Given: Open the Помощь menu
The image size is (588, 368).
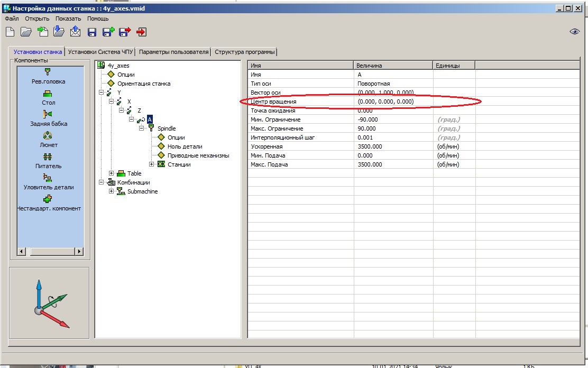Looking at the screenshot, I should click(98, 19).
